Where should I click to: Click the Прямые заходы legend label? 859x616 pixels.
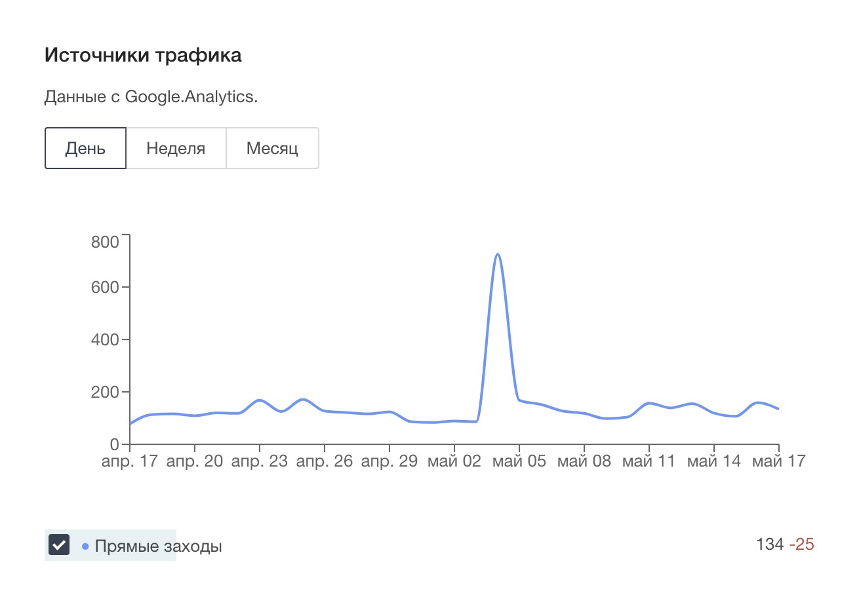pos(157,545)
